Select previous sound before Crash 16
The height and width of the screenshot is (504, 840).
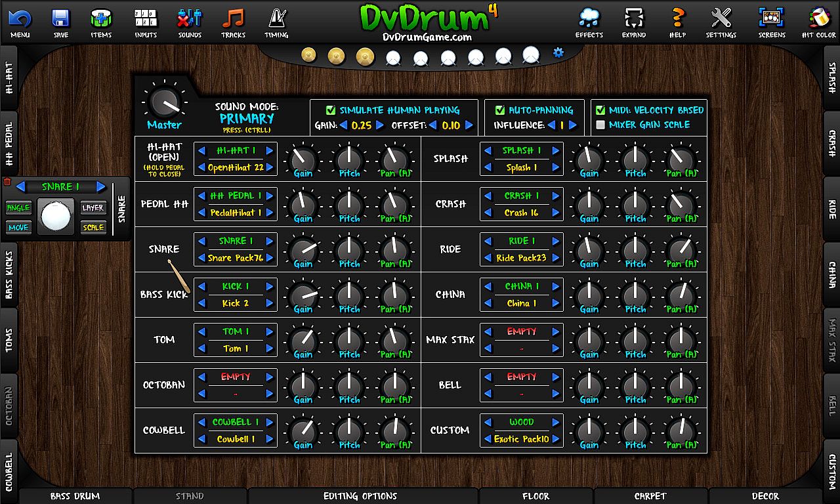pyautogui.click(x=488, y=213)
